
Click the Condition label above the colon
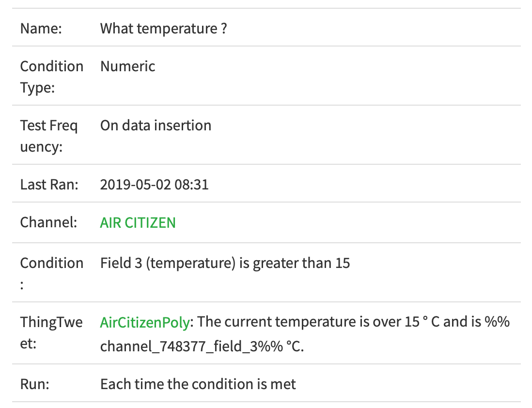click(x=51, y=263)
